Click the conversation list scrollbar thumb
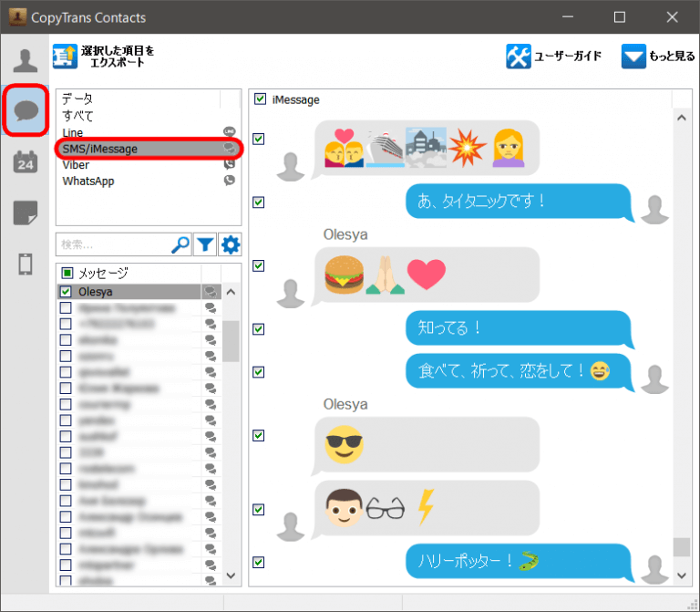700x612 pixels. [231, 341]
